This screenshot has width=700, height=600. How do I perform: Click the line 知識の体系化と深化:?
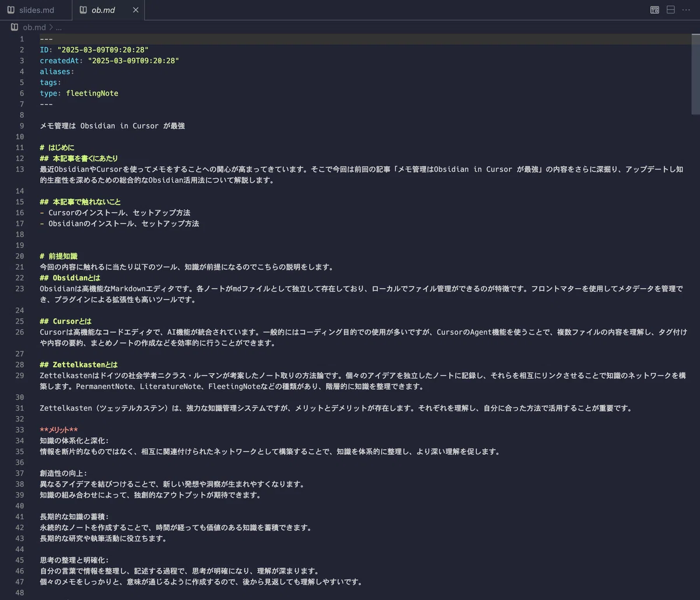pyautogui.click(x=74, y=440)
